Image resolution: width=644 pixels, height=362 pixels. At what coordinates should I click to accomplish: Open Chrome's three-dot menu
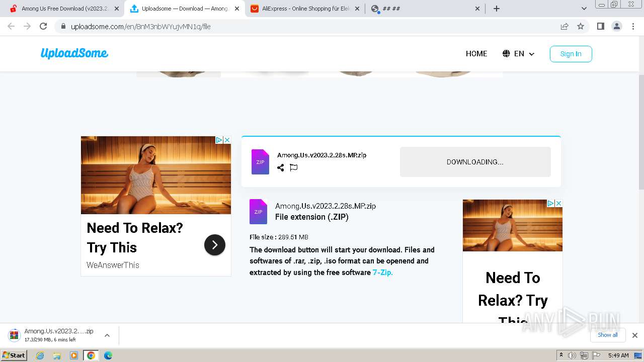pyautogui.click(x=633, y=26)
